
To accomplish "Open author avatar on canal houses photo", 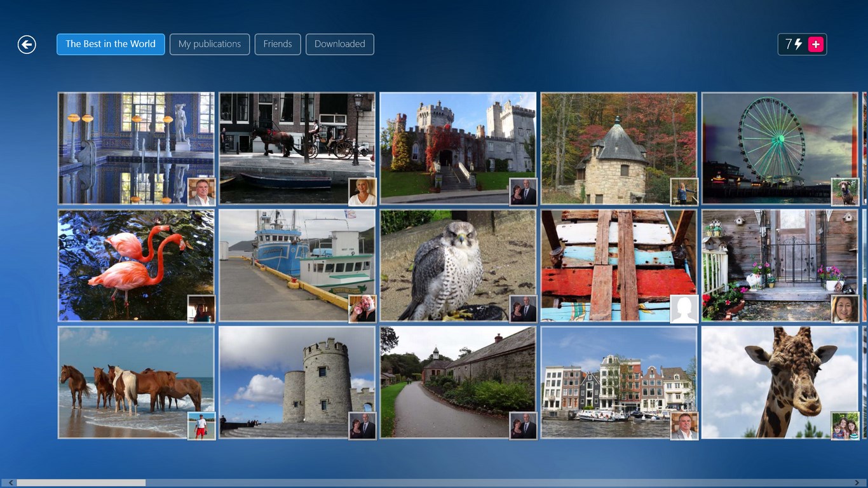I will (684, 426).
